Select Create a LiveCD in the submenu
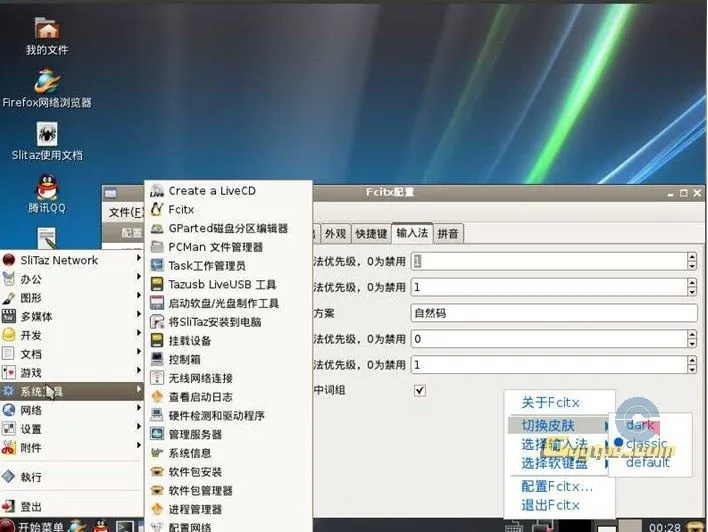 [228, 191]
